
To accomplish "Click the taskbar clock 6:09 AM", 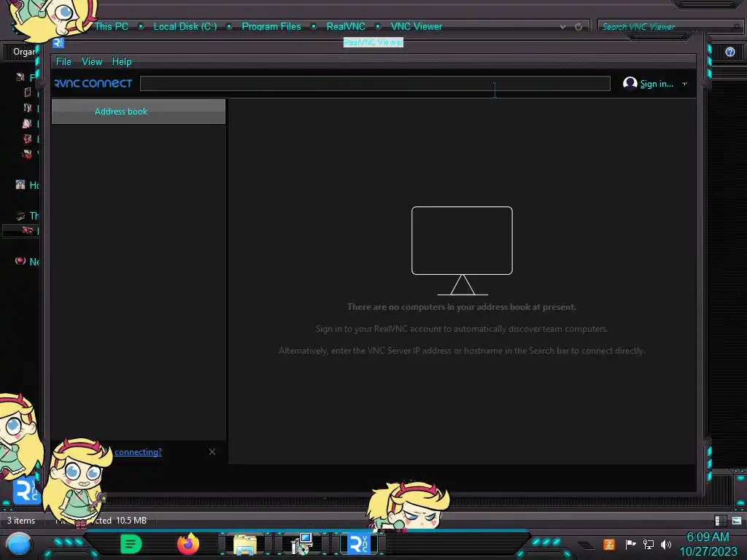I will tap(708, 537).
